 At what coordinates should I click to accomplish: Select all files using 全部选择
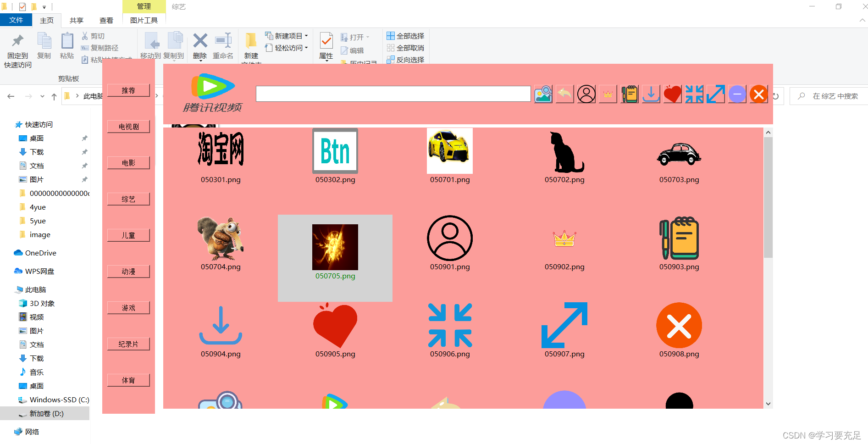coord(405,35)
